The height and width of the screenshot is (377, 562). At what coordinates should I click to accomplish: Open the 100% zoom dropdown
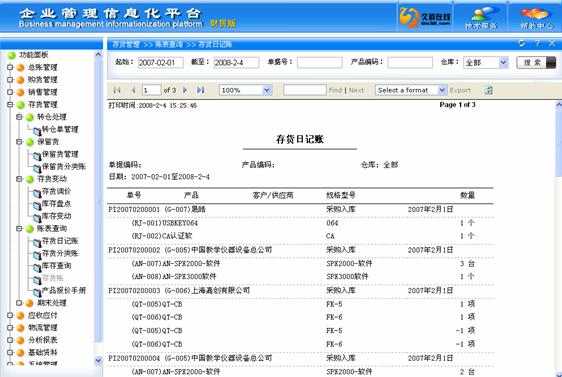[246, 90]
